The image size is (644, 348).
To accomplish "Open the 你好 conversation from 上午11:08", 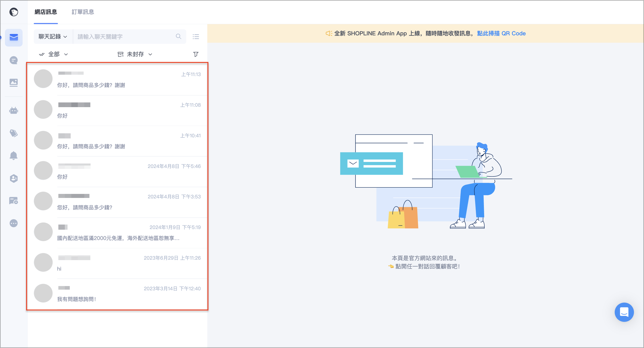I will click(x=117, y=110).
